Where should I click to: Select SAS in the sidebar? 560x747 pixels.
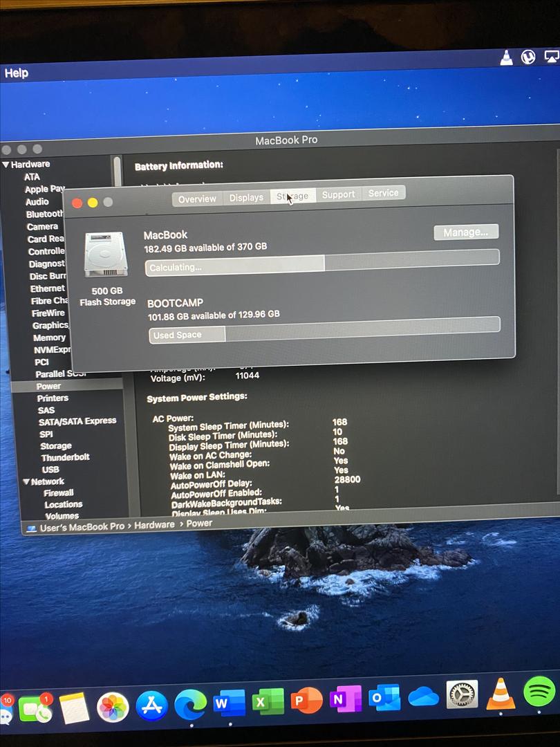(x=46, y=410)
